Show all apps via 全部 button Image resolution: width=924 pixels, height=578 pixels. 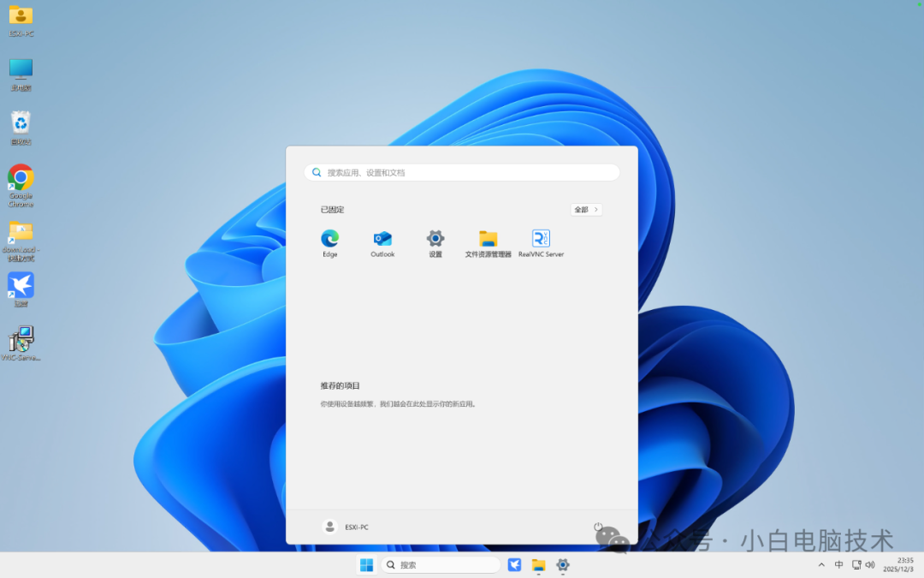pyautogui.click(x=586, y=210)
